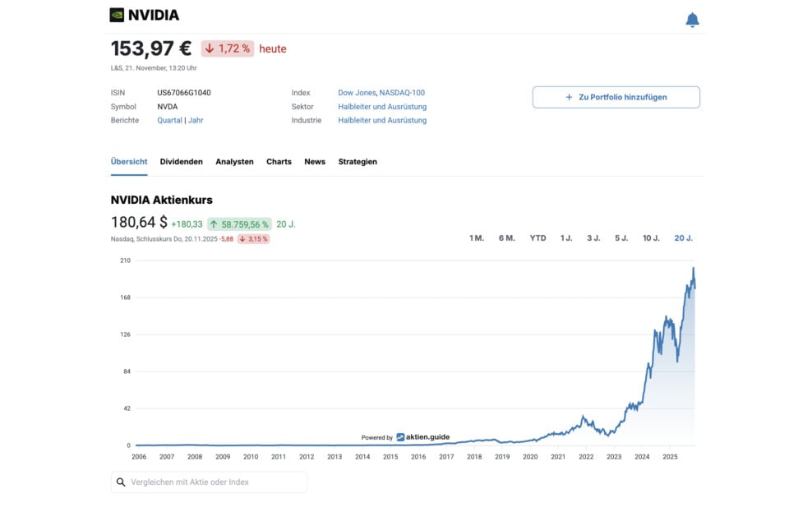
Task: Click the 2025 price peak on chart
Action: pos(694,268)
